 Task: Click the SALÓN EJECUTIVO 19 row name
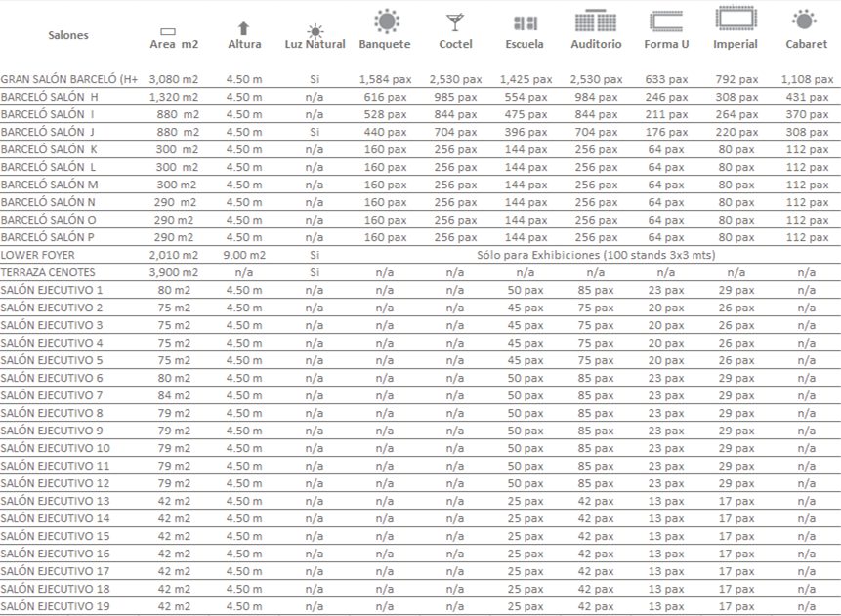tap(55, 607)
